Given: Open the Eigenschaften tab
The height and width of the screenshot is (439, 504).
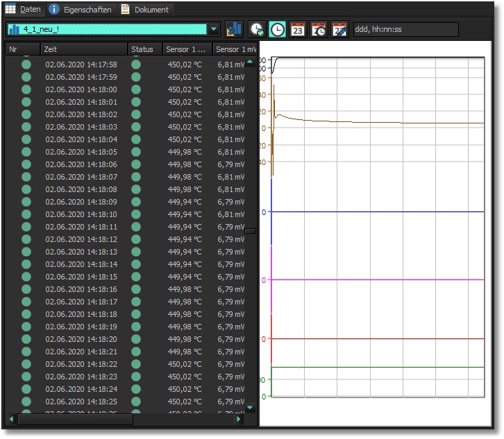Looking at the screenshot, I should [x=81, y=10].
